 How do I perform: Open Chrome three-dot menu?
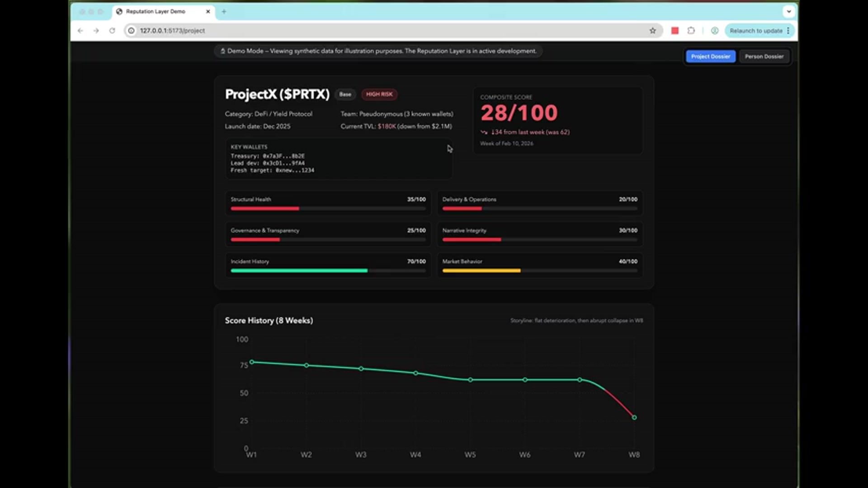(x=788, y=31)
